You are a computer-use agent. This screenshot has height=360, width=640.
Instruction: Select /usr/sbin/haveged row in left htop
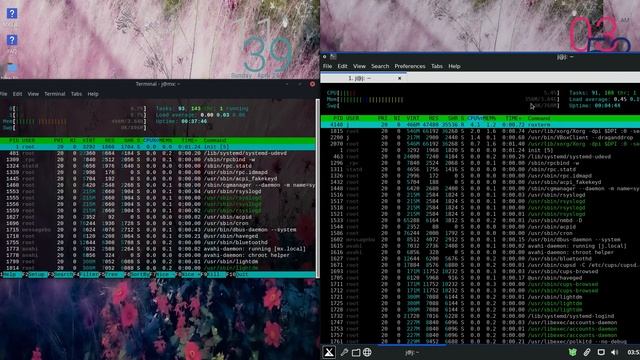point(158,236)
